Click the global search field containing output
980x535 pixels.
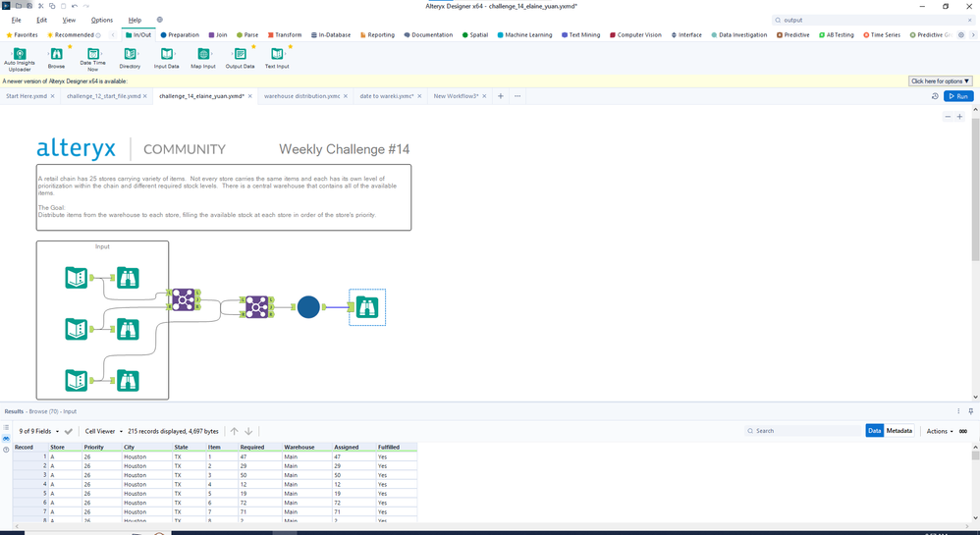[872, 20]
